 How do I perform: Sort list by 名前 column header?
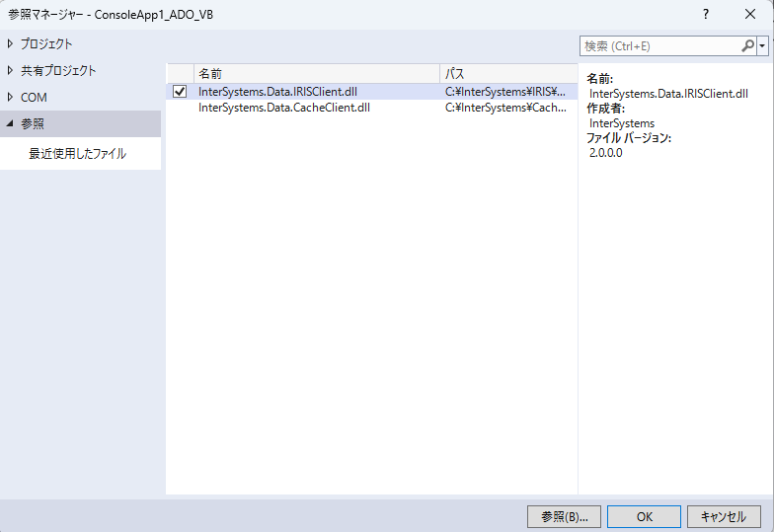pos(316,74)
